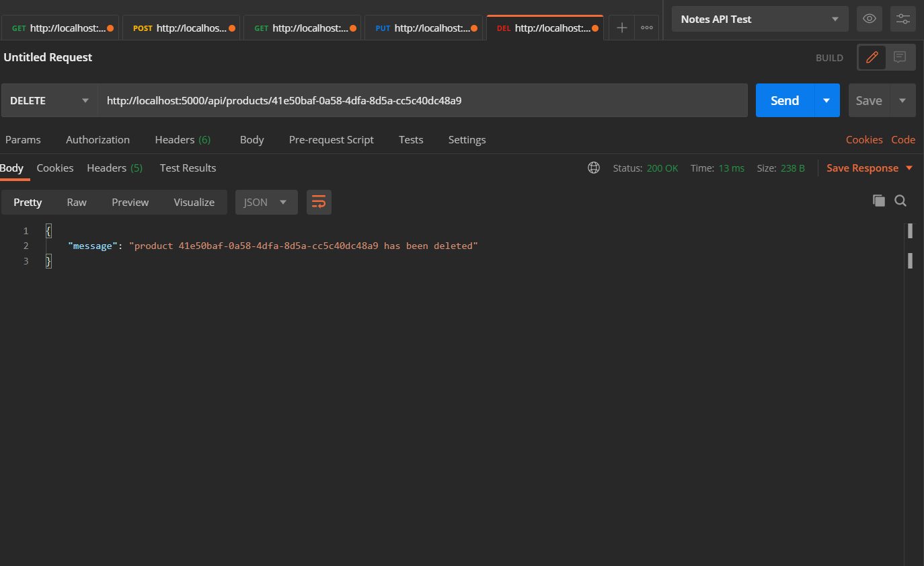Click the unsaved orange dot on the PUT tab
924x566 pixels.
point(474,28)
